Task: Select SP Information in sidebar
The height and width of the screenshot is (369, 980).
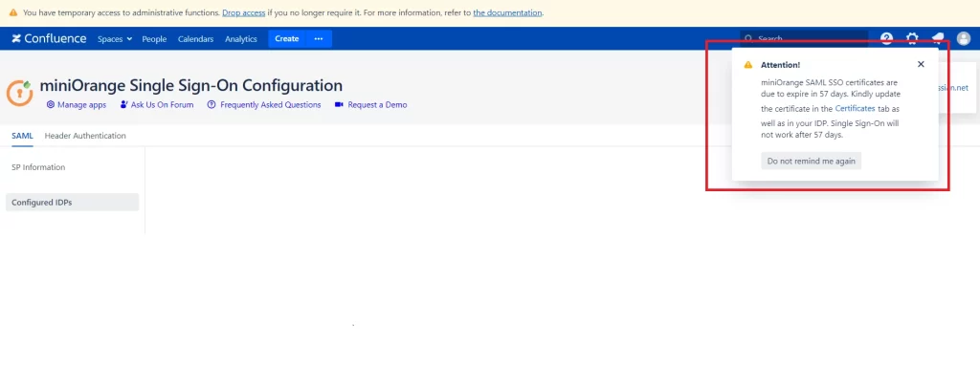Action: pyautogui.click(x=38, y=167)
